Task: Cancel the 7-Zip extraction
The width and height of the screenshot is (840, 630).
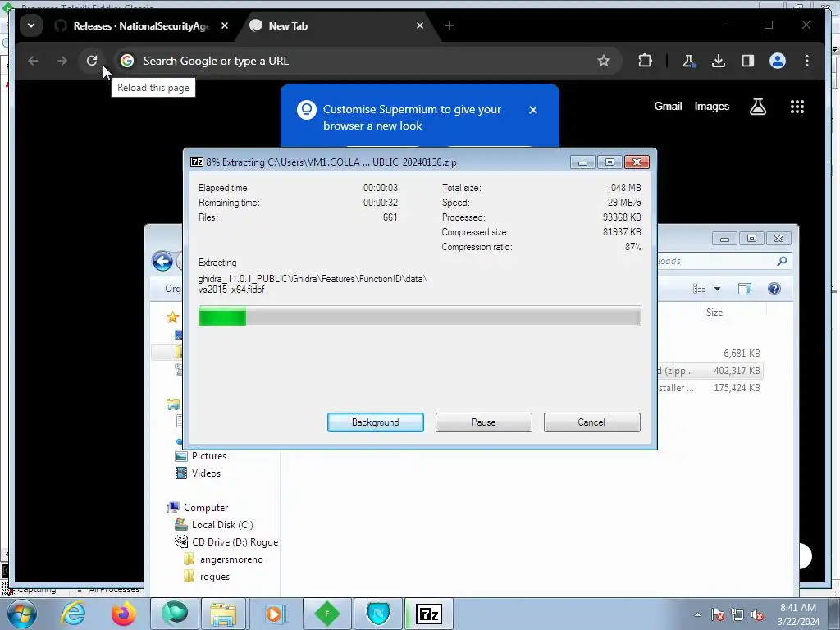Action: click(x=591, y=422)
